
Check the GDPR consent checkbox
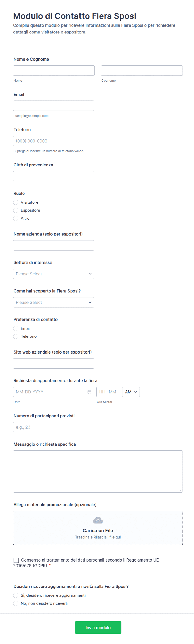[x=16, y=560]
